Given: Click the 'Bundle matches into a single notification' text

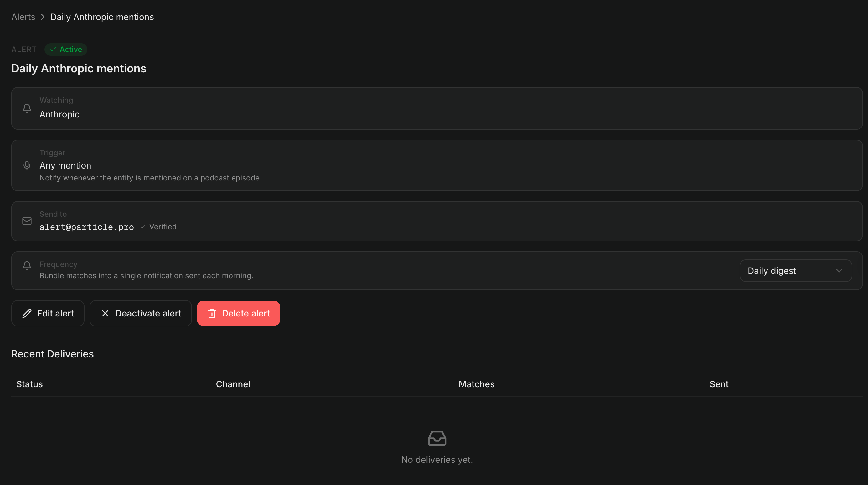Looking at the screenshot, I should click(146, 276).
